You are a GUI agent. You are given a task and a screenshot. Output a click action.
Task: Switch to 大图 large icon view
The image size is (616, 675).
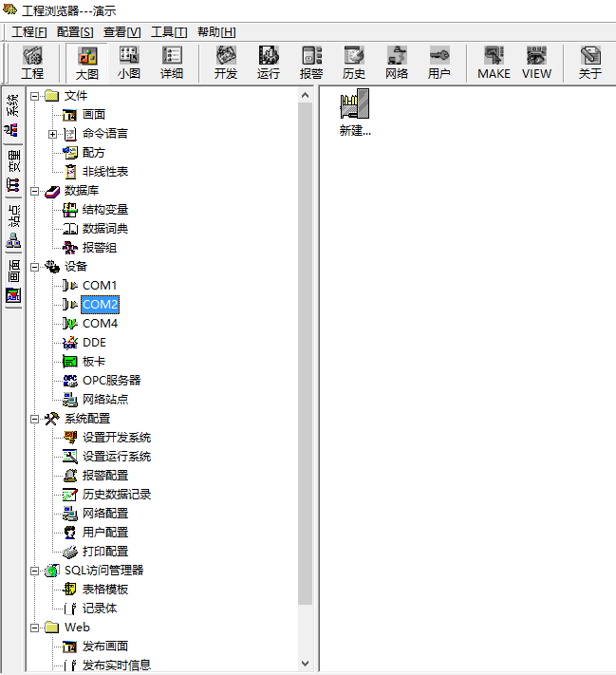pos(86,63)
